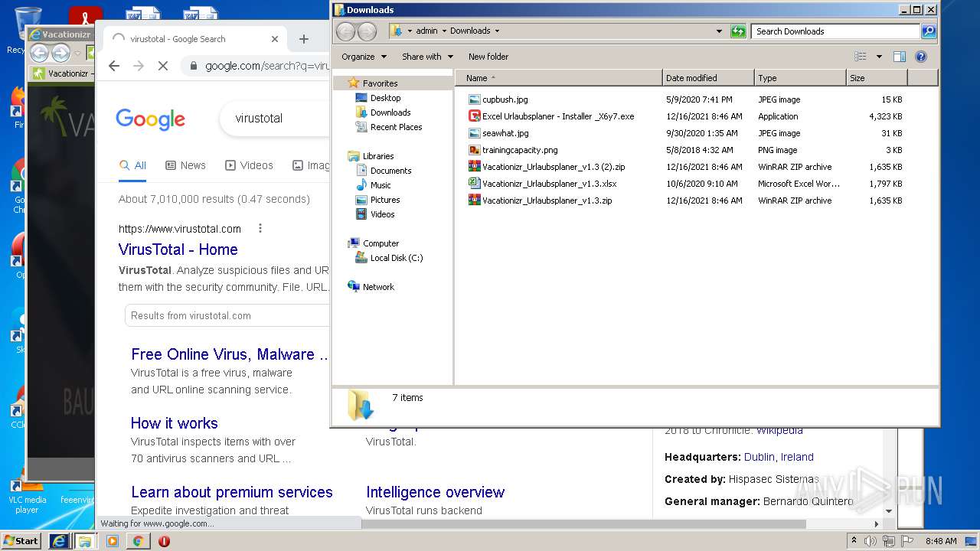Click the red security icon in taskbar
This screenshot has width=980, height=551.
[x=164, y=541]
